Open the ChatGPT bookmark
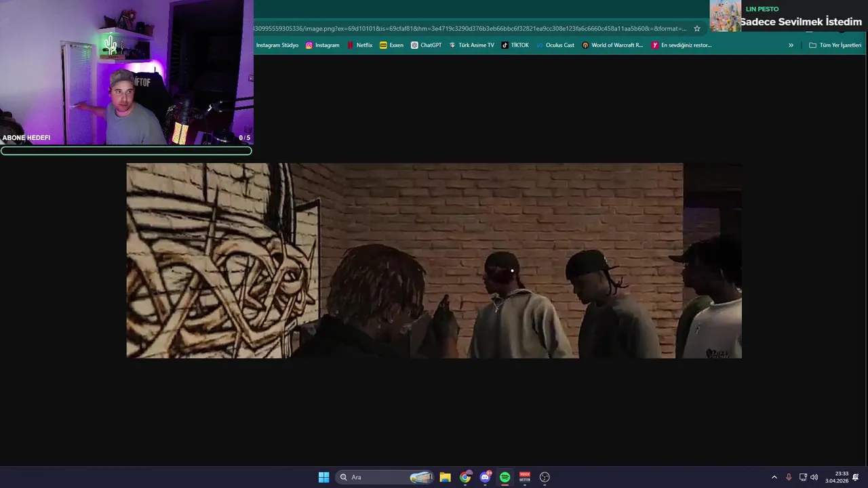Screen dimensions: 868x488 pos(426,45)
